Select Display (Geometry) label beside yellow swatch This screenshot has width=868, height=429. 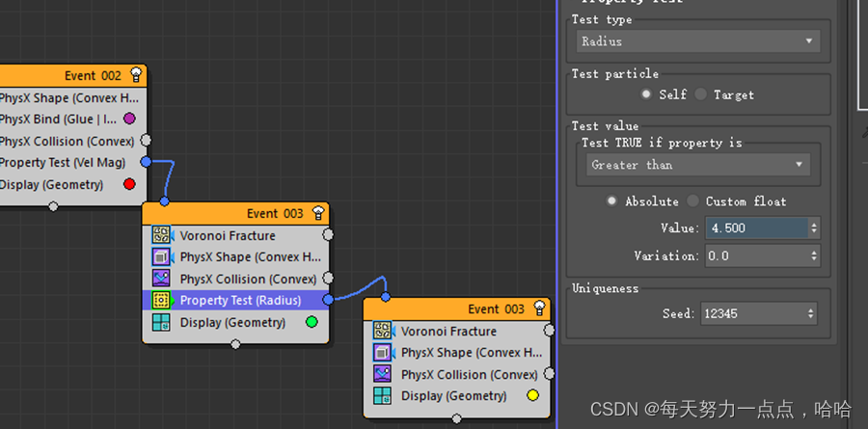454,396
